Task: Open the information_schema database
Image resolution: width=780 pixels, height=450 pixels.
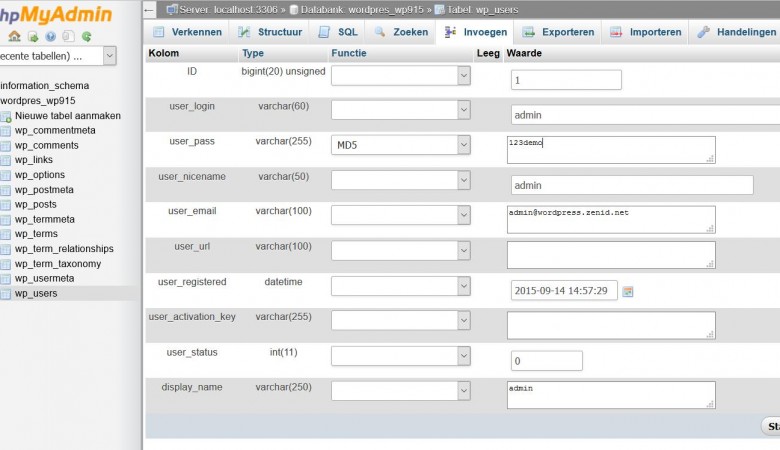Action: coord(44,86)
